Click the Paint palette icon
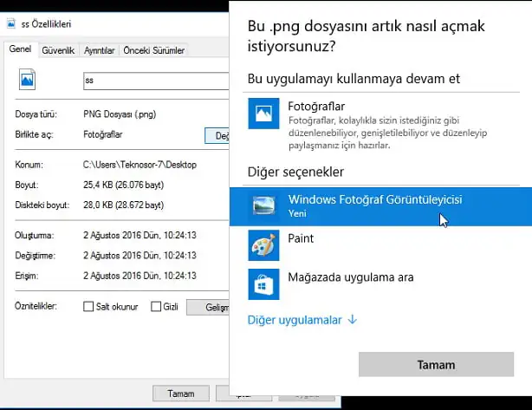Image resolution: width=532 pixels, height=410 pixels. pos(263,245)
